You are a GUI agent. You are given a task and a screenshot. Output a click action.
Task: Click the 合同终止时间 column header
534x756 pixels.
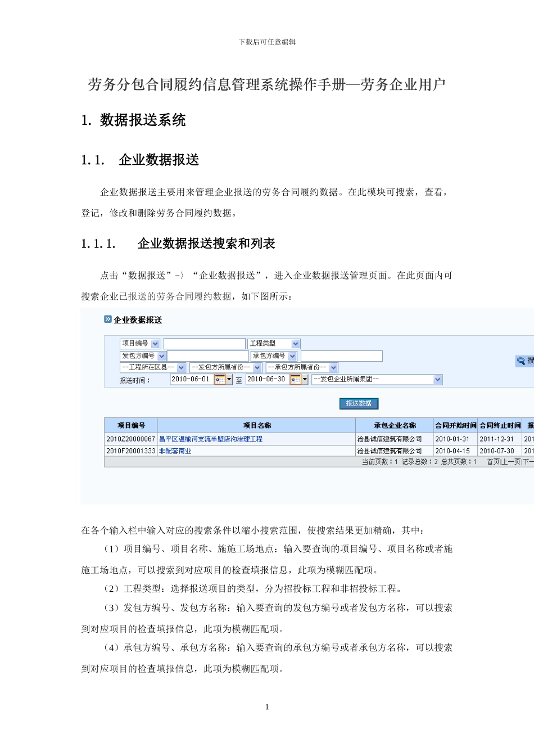(500, 425)
